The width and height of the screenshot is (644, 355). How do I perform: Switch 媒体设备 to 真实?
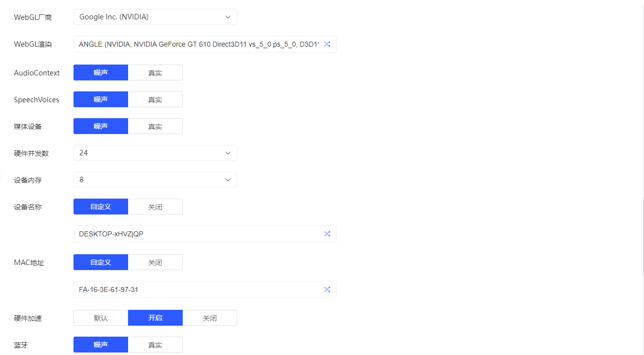pos(155,126)
